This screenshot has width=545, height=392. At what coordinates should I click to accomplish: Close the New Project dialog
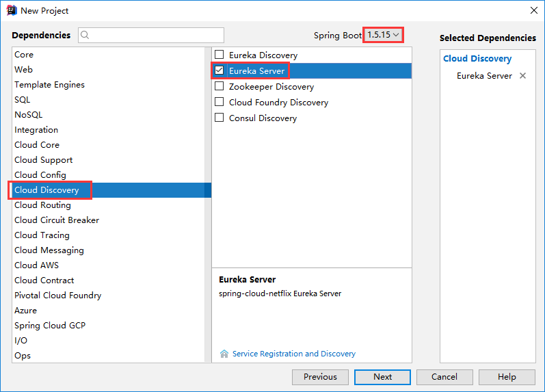click(534, 10)
